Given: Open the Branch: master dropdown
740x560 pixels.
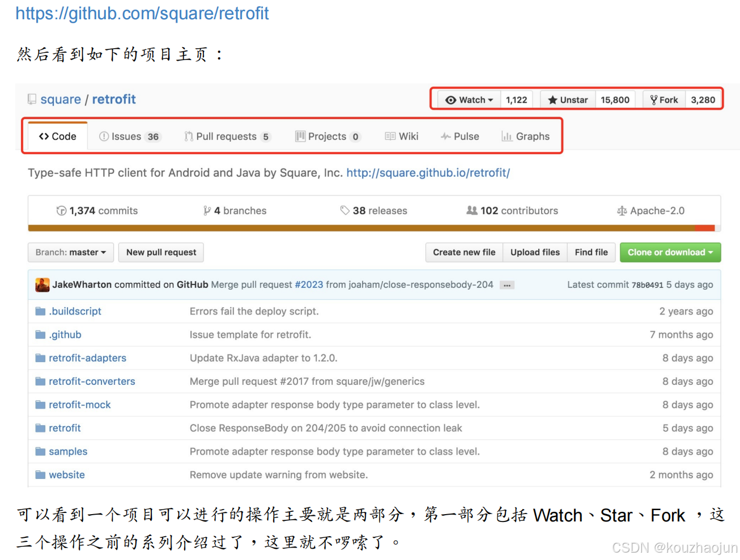Looking at the screenshot, I should point(70,252).
